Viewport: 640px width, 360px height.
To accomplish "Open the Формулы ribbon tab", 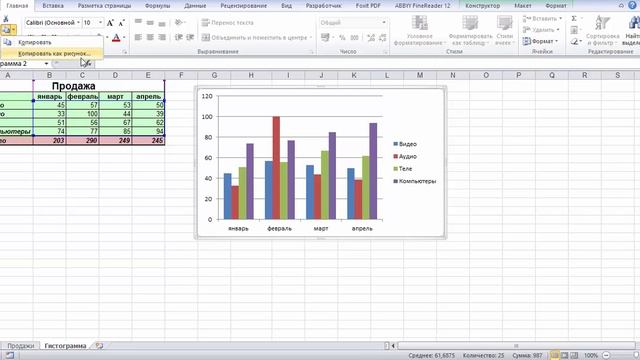I will click(158, 6).
